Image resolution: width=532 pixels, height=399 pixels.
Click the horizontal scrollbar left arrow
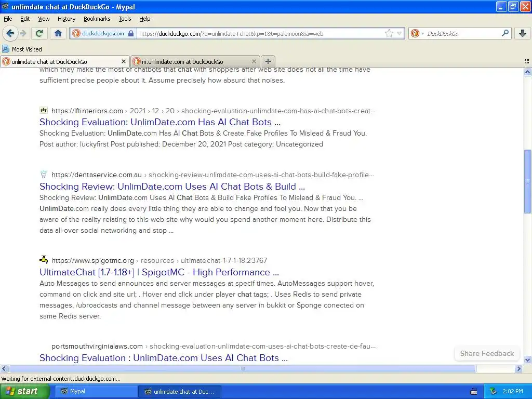pos(4,368)
